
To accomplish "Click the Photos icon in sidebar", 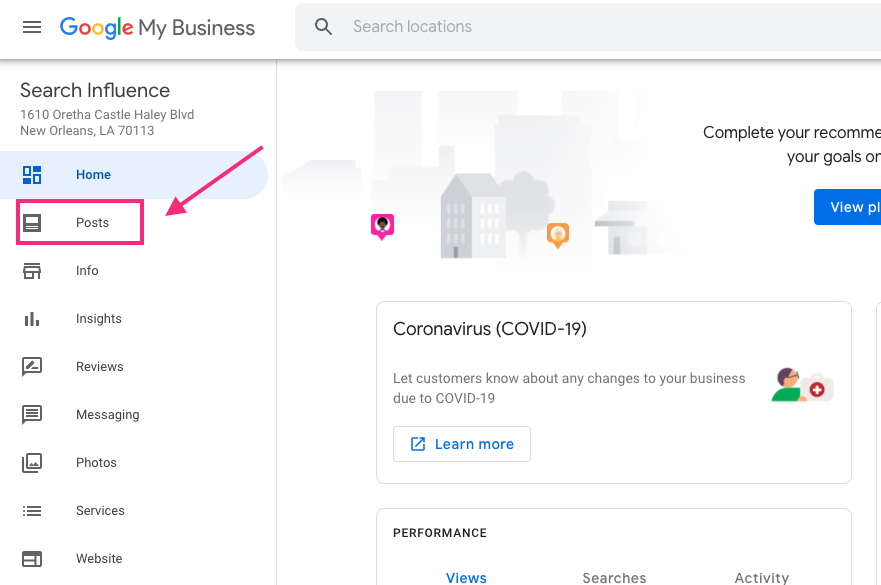I will click(x=32, y=463).
